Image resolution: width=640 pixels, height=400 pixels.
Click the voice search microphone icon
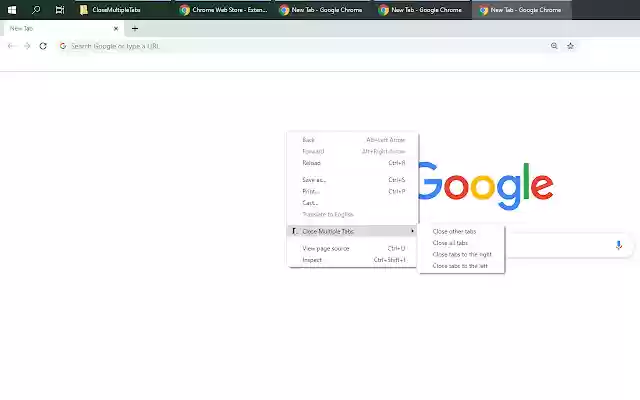click(618, 245)
